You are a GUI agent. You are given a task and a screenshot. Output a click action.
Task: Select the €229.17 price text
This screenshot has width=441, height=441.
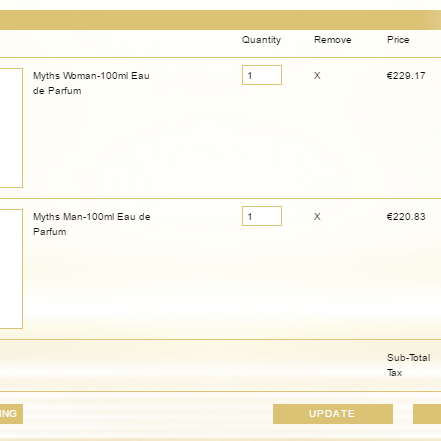(x=406, y=76)
